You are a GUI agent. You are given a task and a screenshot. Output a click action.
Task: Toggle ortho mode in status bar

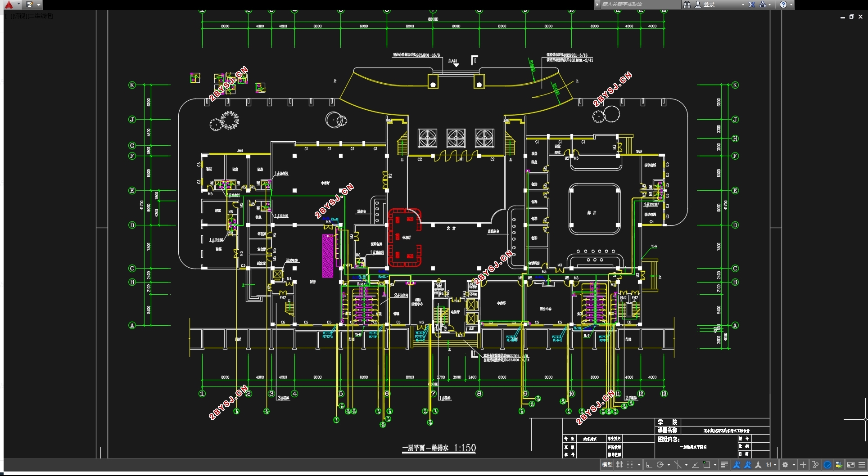649,465
